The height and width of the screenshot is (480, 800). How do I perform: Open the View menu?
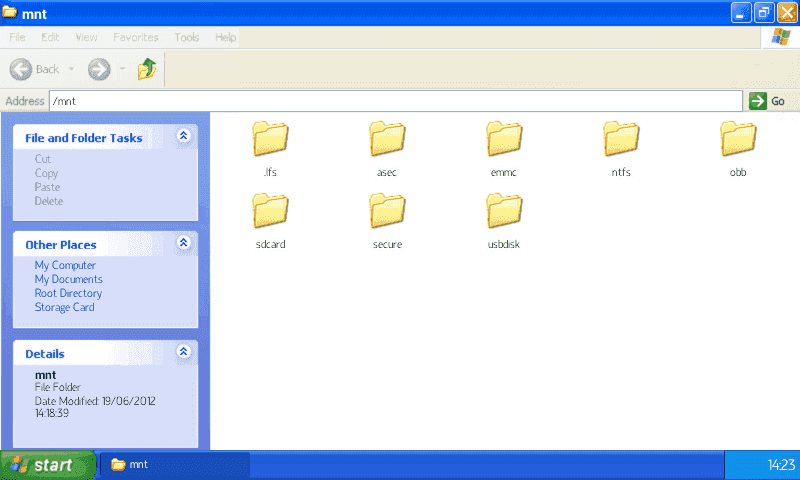pos(86,37)
